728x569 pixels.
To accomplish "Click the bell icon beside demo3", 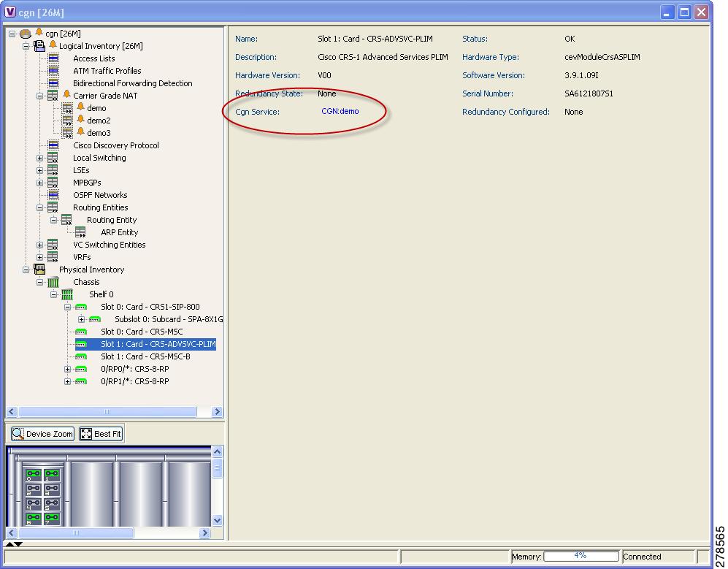I will click(81, 132).
